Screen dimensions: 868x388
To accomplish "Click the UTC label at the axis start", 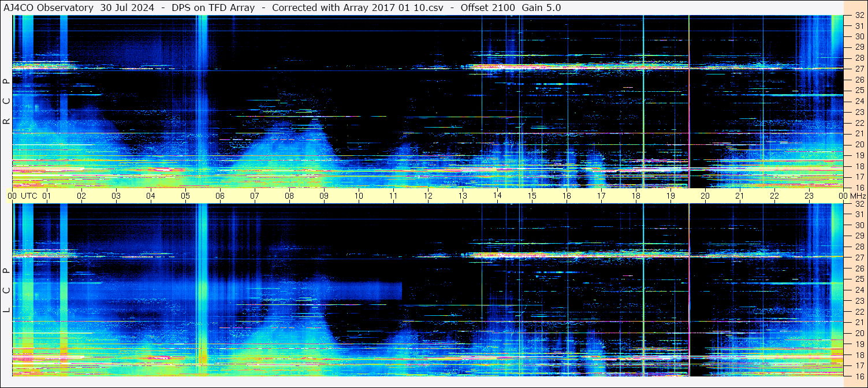I will click(29, 196).
